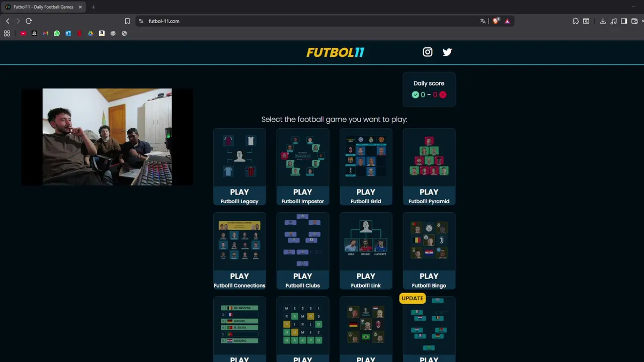
Task: Open Brave Shields lion icon
Action: (496, 21)
